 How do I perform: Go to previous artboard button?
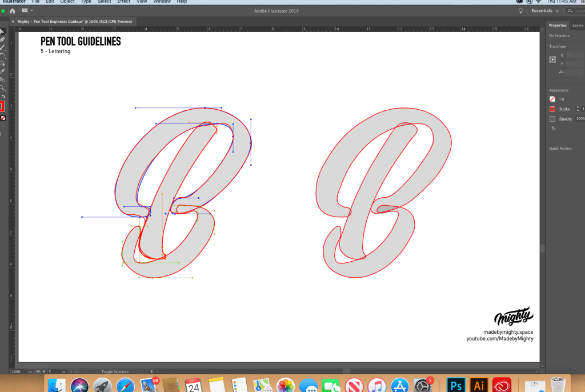tap(43, 371)
